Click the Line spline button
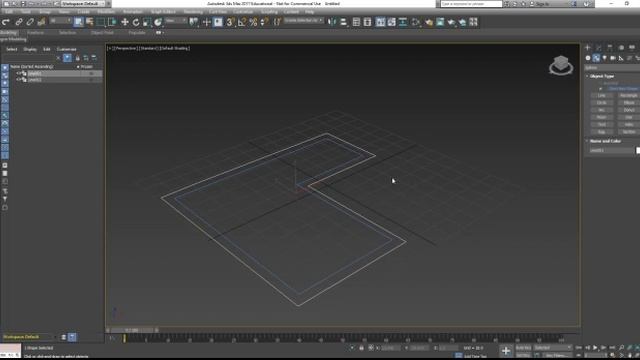The height and width of the screenshot is (360, 640). tap(602, 96)
